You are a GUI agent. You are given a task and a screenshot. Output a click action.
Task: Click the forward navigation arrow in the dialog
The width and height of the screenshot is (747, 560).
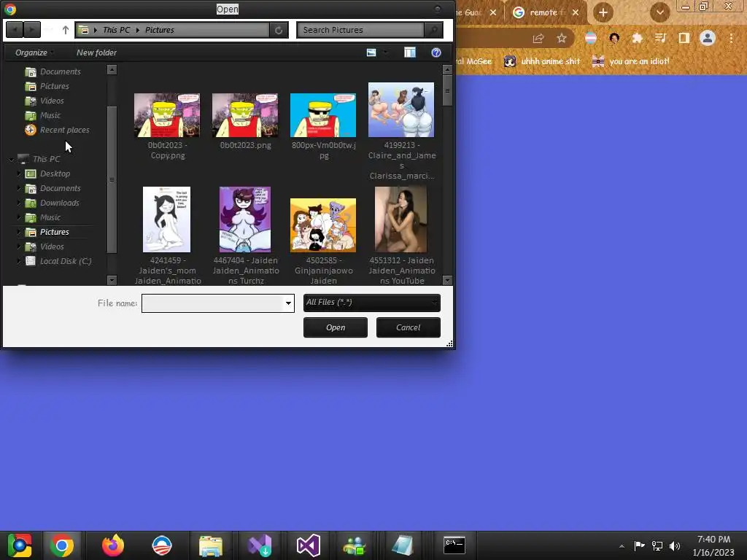32,30
